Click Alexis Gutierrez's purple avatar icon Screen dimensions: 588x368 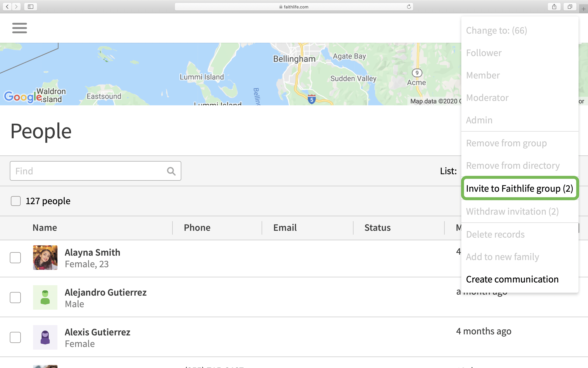click(x=45, y=337)
